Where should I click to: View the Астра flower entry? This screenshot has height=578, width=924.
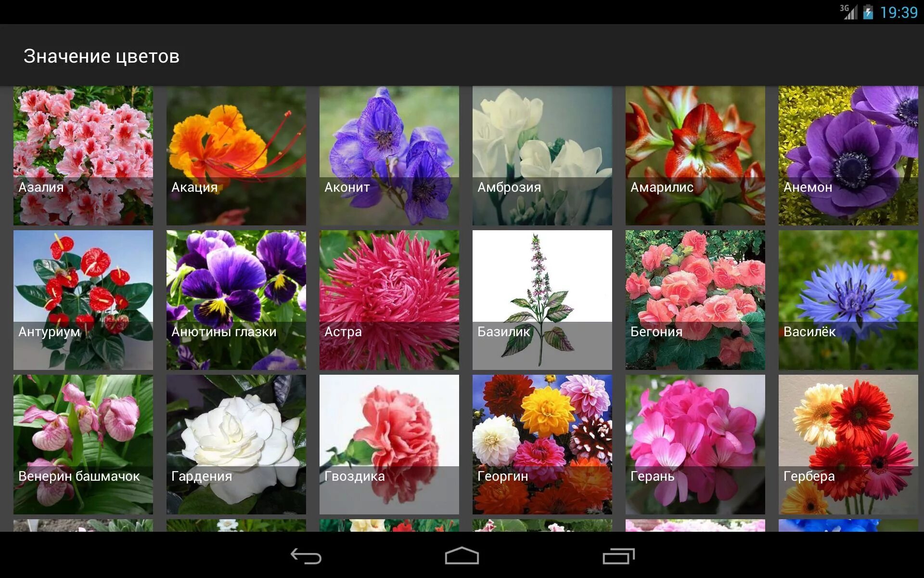(389, 300)
